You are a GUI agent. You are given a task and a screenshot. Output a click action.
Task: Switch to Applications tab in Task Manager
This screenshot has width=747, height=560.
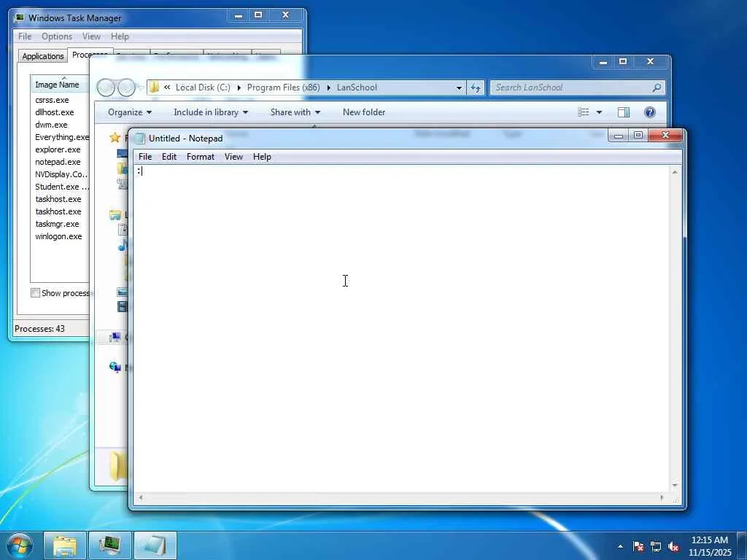[x=43, y=56]
